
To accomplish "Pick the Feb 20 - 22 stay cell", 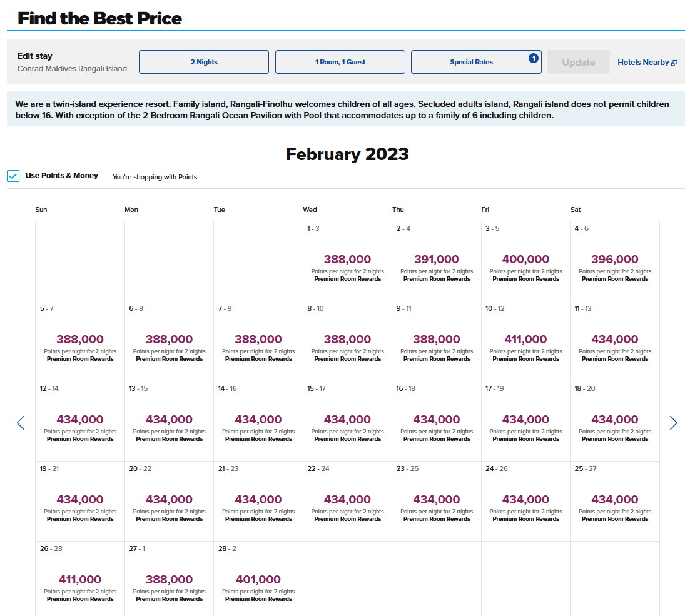I will pos(170,501).
